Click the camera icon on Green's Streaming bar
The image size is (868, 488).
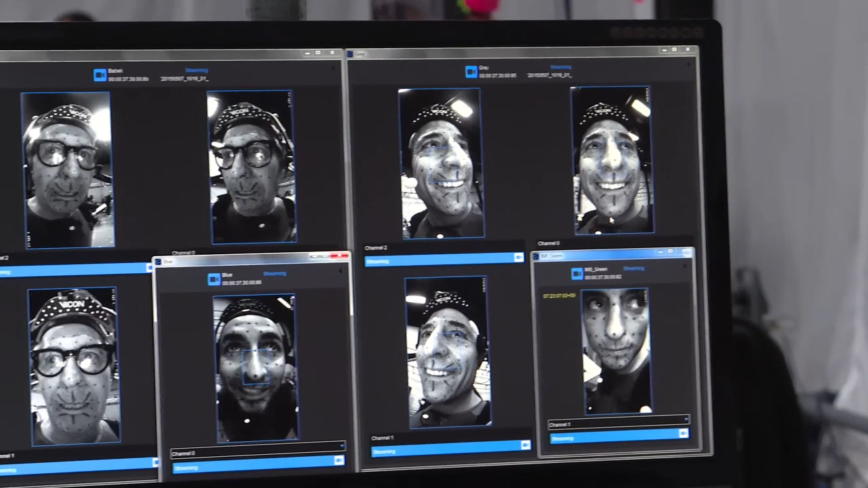click(683, 433)
